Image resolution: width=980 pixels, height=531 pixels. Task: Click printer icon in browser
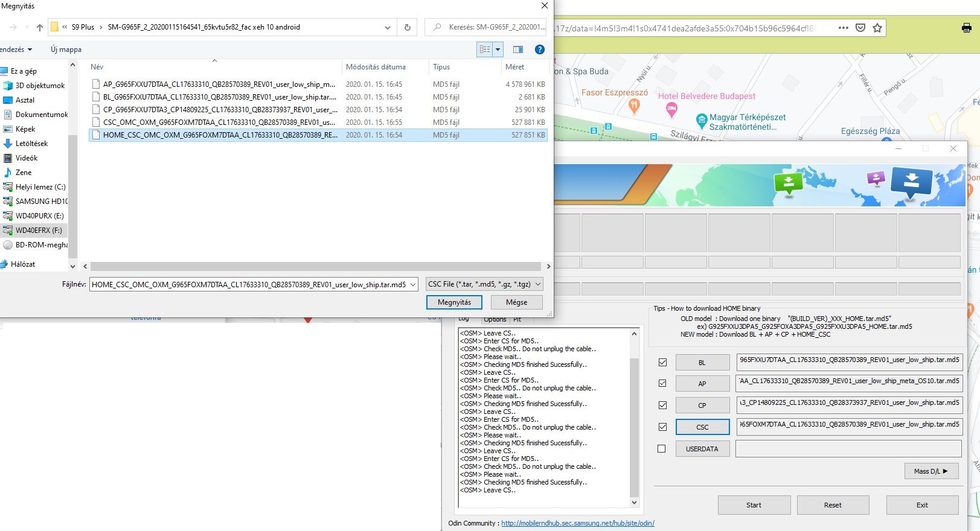tap(967, 27)
